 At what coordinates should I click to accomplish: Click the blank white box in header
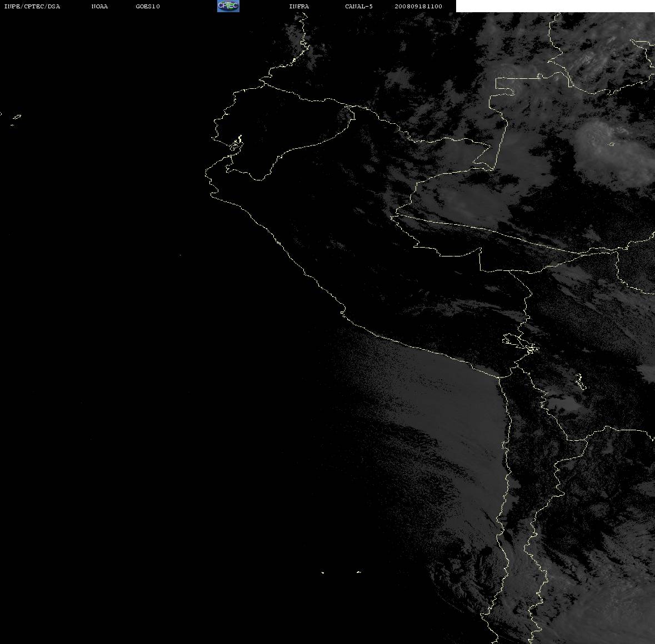pyautogui.click(x=555, y=6)
